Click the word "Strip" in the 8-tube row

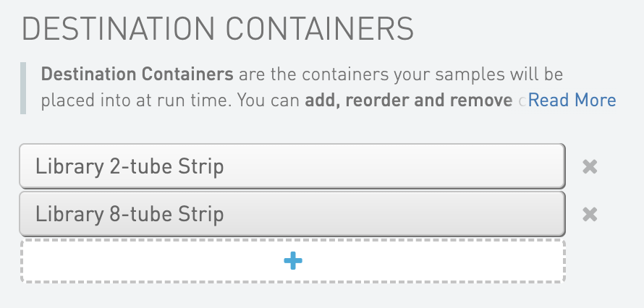point(200,214)
